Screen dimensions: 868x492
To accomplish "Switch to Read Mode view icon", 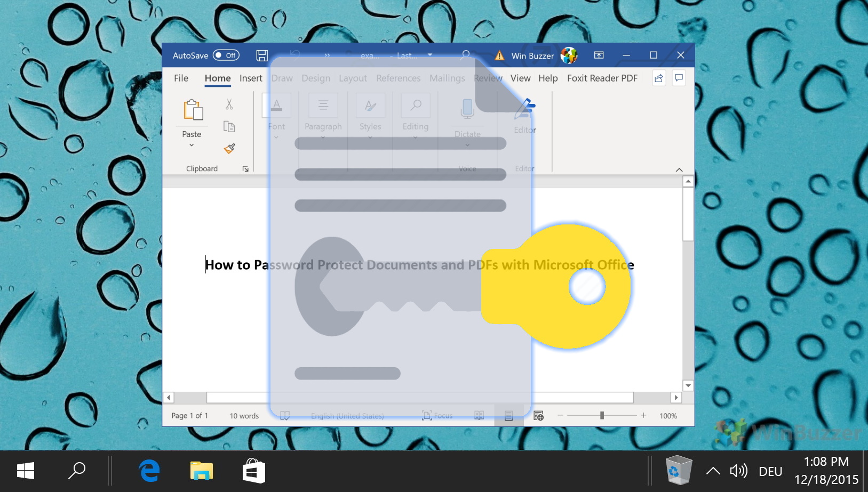I will (479, 416).
